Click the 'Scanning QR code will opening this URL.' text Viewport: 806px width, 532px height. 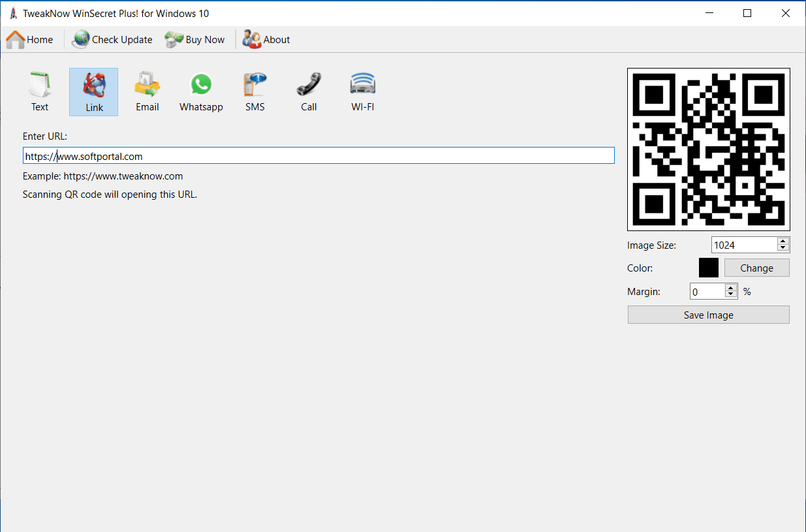110,195
